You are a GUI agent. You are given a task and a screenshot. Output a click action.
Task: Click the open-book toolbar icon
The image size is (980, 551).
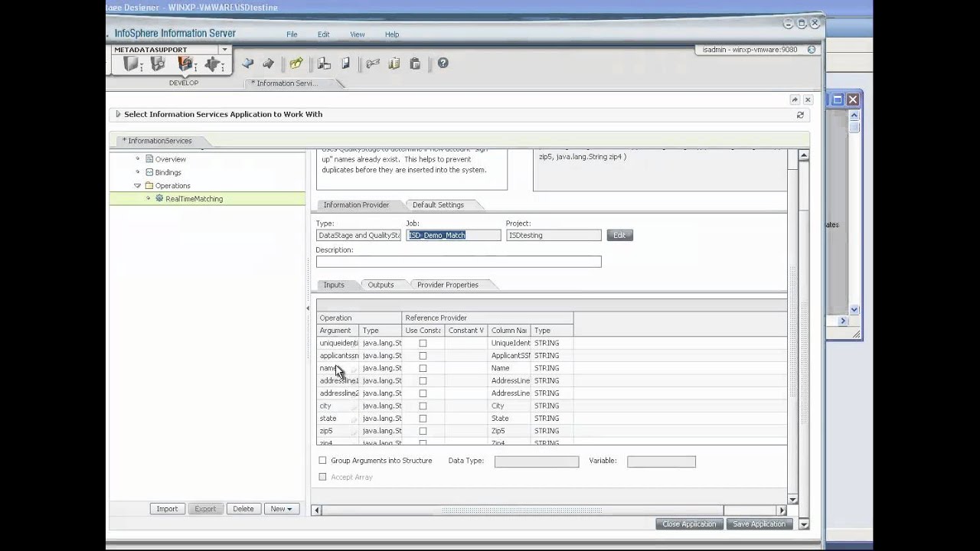tap(394, 64)
